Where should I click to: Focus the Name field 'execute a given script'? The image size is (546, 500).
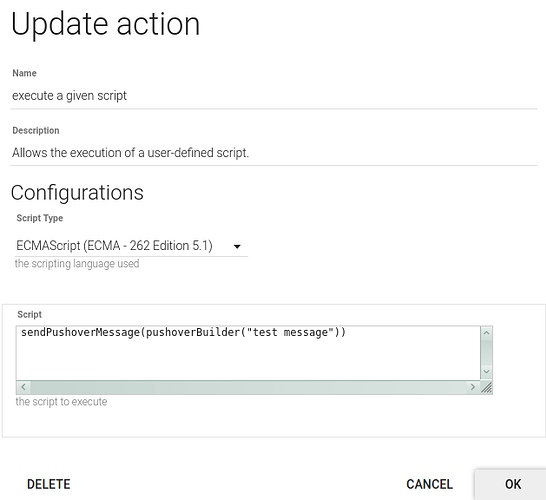pos(274,96)
